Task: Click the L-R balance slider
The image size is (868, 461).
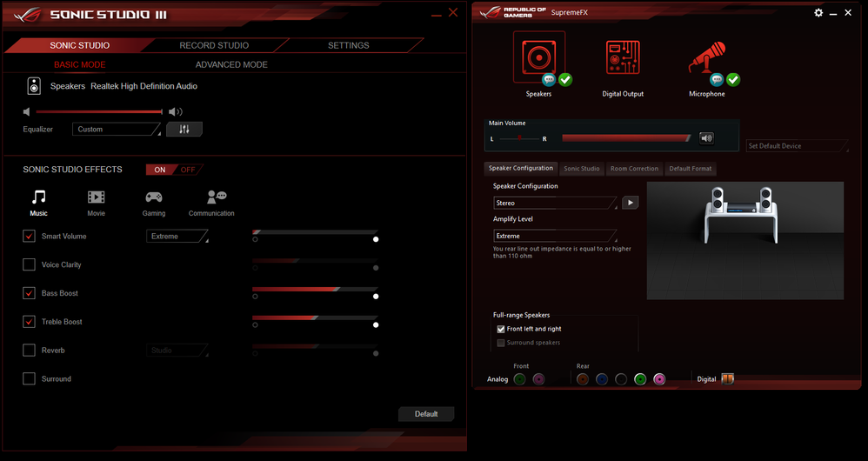Action: pos(519,138)
